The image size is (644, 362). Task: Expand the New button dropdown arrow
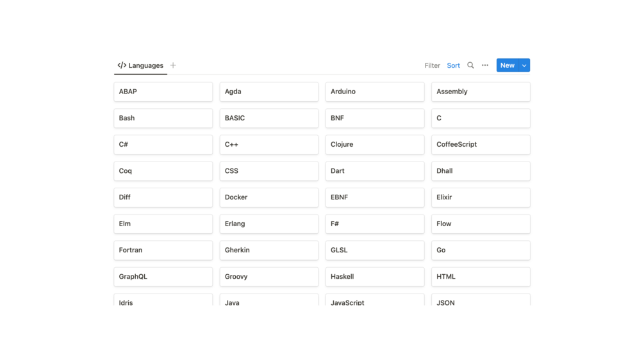[524, 65]
